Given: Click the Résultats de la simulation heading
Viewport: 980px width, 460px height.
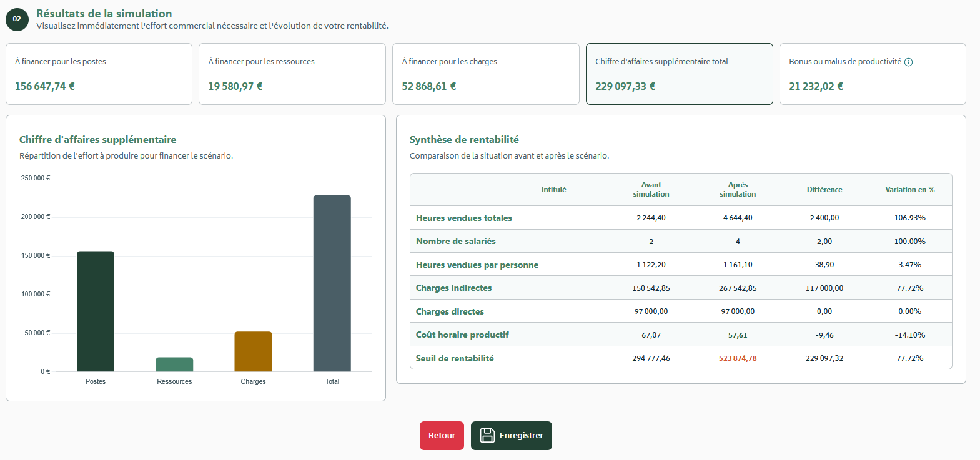Looking at the screenshot, I should [104, 13].
